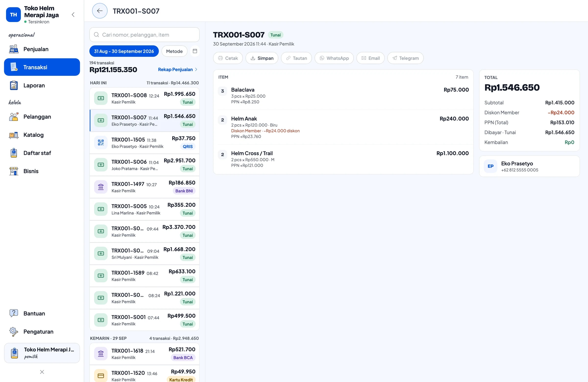Open Penjualan from the sidebar
This screenshot has height=382, width=588.
pos(42,49)
